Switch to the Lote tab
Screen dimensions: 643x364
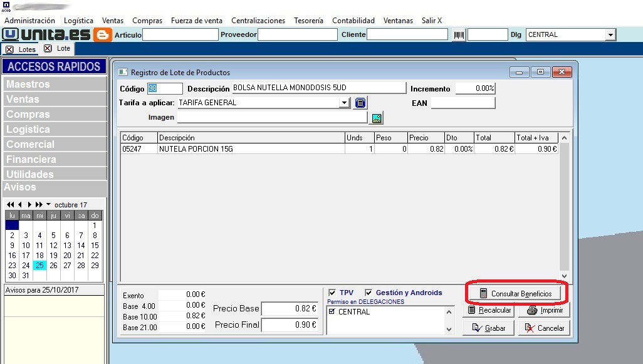tap(63, 48)
